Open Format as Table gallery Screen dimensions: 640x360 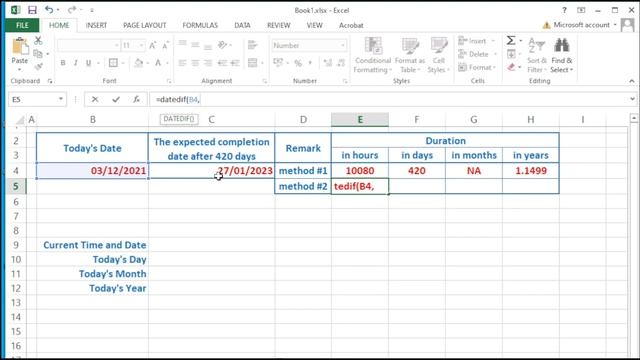[410, 55]
